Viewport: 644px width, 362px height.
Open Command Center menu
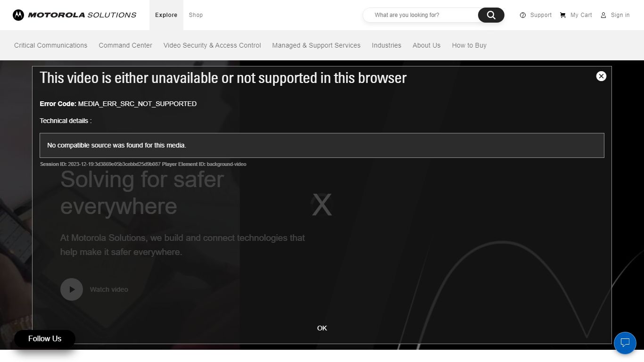coord(125,45)
